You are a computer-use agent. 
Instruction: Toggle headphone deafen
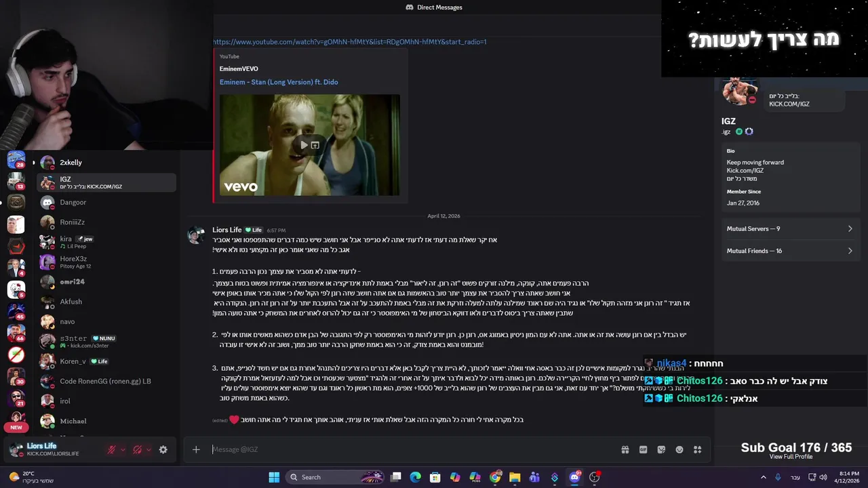(x=137, y=449)
